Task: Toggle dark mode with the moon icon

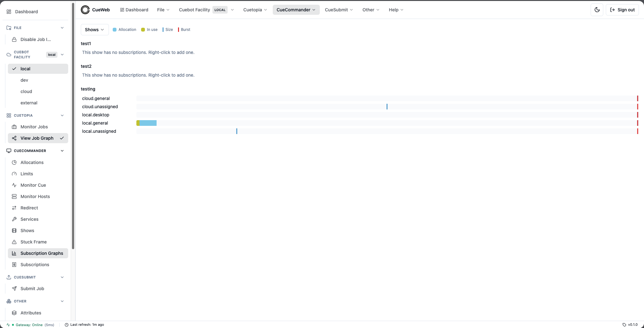Action: [x=597, y=10]
